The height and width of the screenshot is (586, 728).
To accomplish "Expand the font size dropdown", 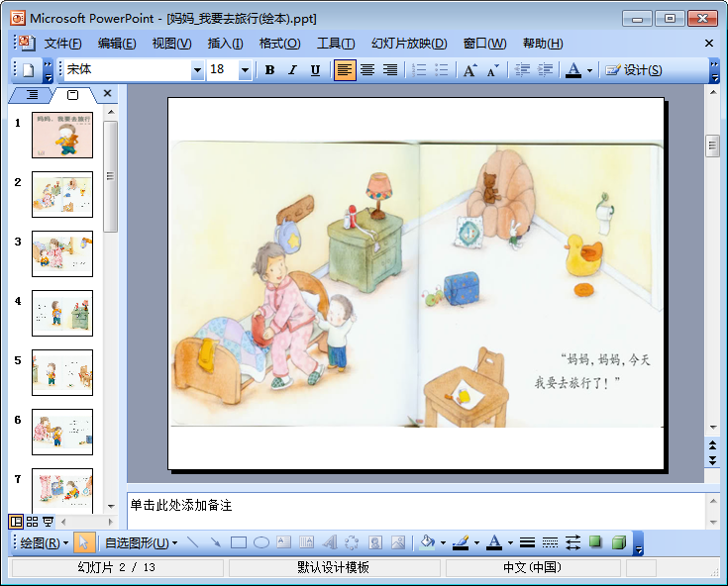I will tap(246, 70).
